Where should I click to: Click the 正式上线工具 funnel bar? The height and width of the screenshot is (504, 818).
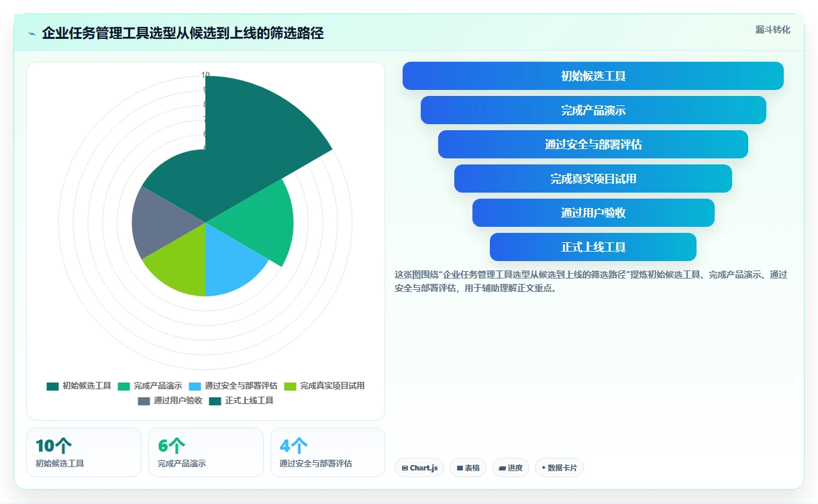pyautogui.click(x=593, y=247)
